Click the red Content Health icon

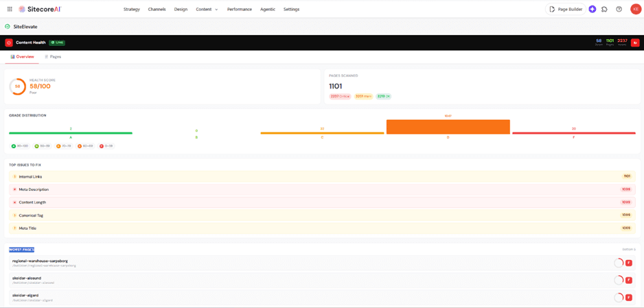pyautogui.click(x=9, y=43)
